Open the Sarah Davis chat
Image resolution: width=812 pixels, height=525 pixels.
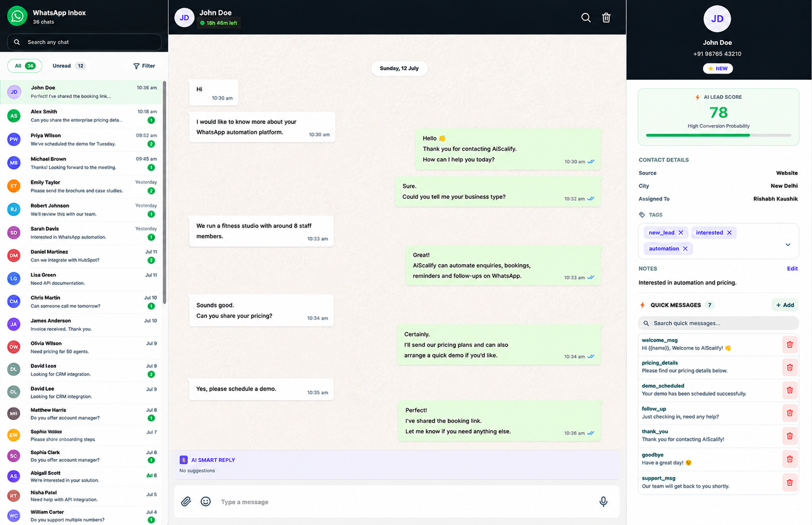[82, 233]
